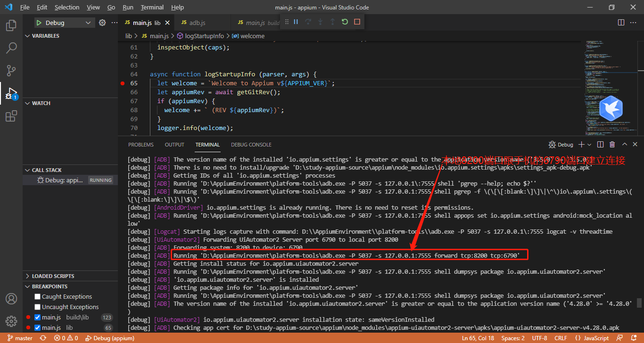The width and height of the screenshot is (644, 343).
Task: Kill terminal using the trash icon
Action: 612,145
